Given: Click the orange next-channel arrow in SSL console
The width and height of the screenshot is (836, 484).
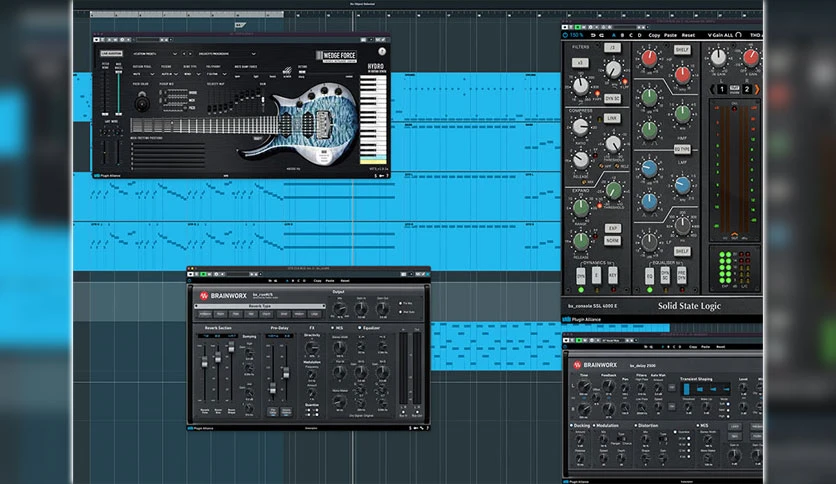Looking at the screenshot, I should tap(757, 90).
